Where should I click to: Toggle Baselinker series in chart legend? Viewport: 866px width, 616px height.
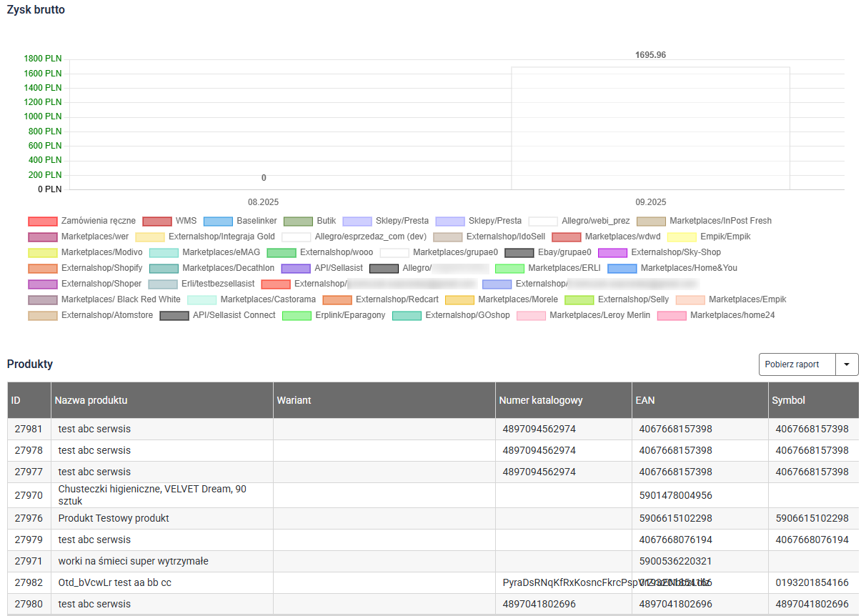tap(218, 222)
